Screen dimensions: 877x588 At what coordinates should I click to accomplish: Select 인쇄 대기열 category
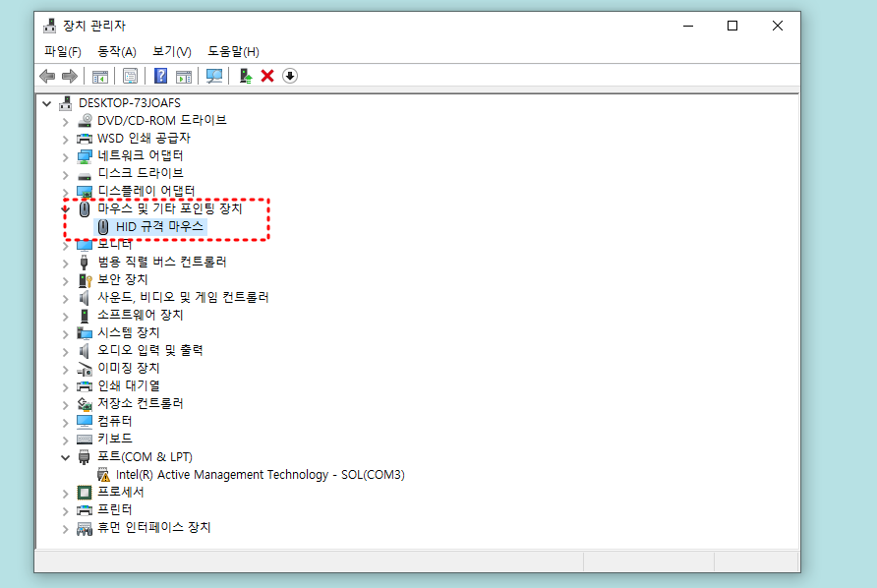(129, 385)
